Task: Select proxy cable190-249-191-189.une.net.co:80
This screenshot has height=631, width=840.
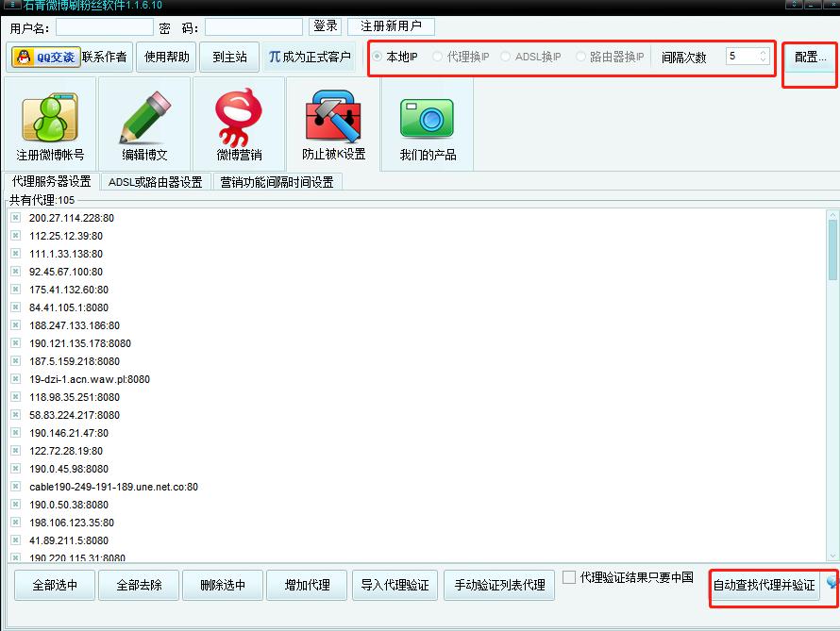Action: point(113,487)
